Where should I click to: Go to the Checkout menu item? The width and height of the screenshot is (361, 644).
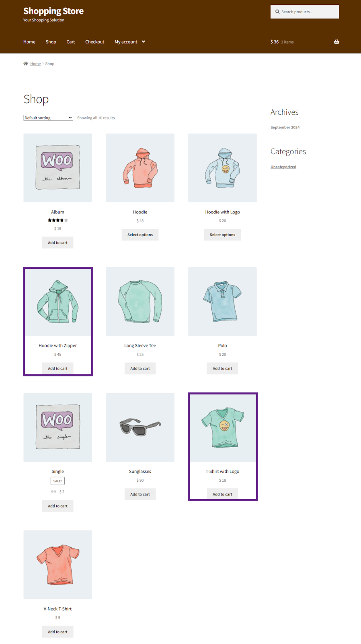click(95, 42)
